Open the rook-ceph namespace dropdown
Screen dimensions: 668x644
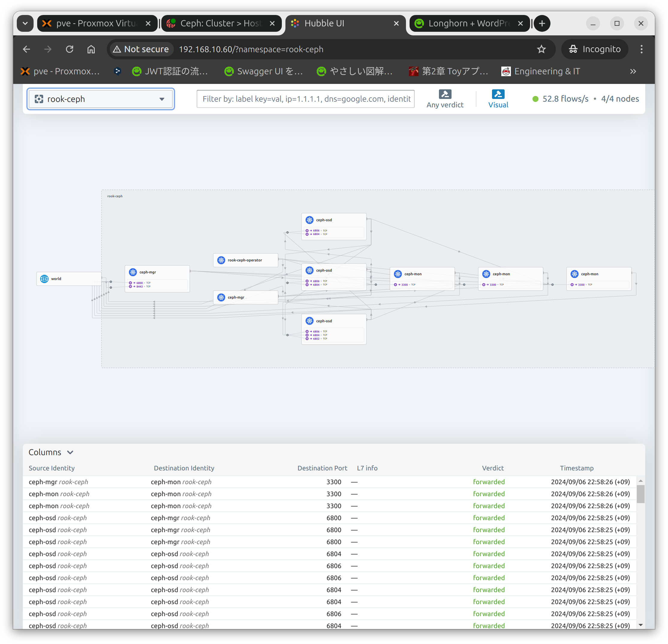click(101, 99)
